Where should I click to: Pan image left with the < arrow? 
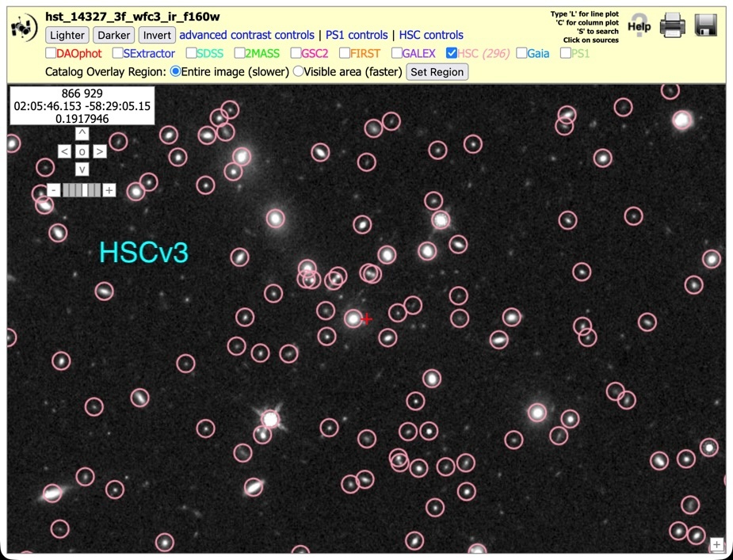[x=64, y=151]
